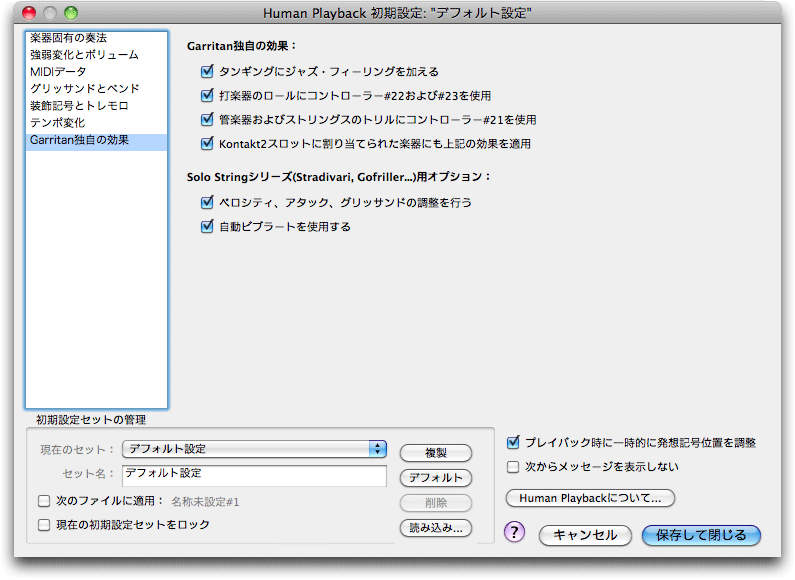This screenshot has width=795, height=580.
Task: Toggle タンギングにジャズ・フィーリングを加える checkbox
Action: [207, 71]
